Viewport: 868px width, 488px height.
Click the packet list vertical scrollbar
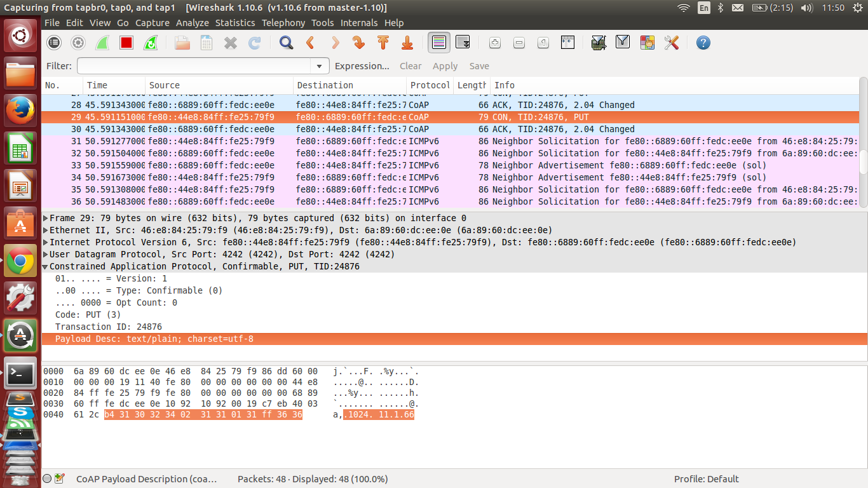863,142
